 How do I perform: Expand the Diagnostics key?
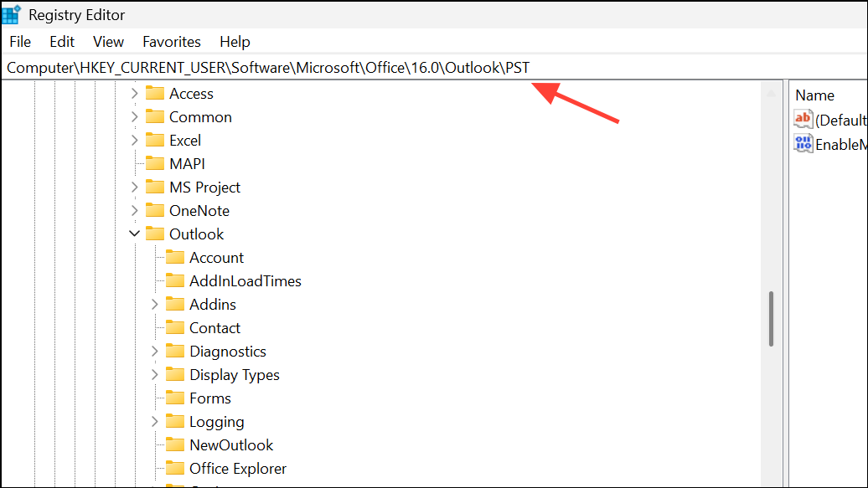click(155, 351)
